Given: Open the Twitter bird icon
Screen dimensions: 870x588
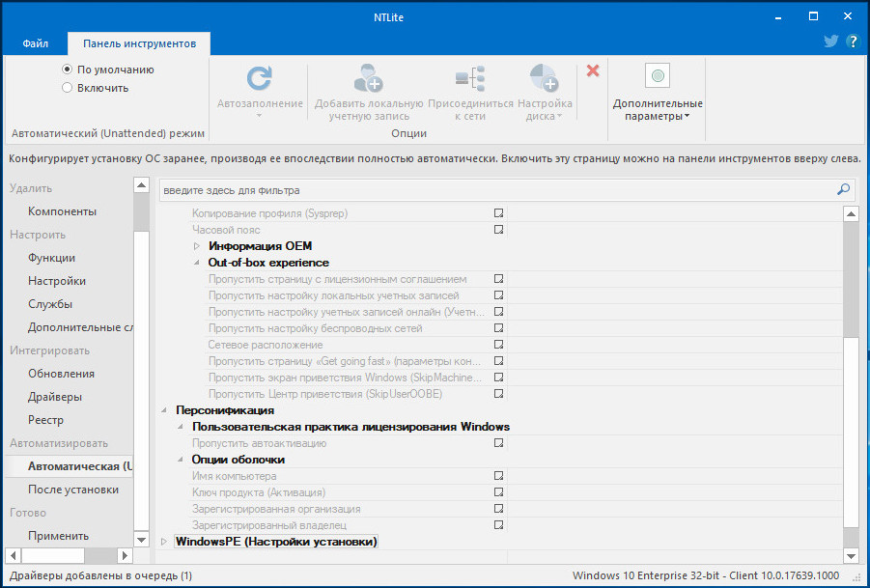Looking at the screenshot, I should pyautogui.click(x=830, y=42).
